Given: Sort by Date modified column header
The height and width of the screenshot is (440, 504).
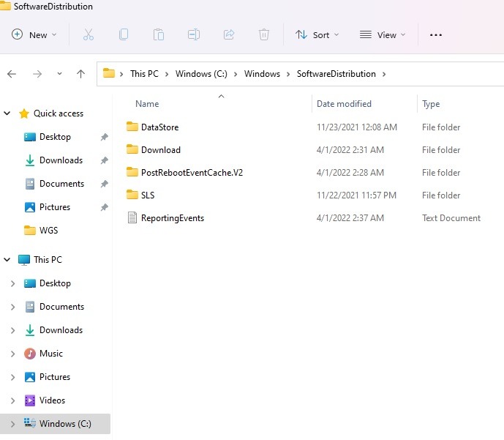Looking at the screenshot, I should [344, 104].
